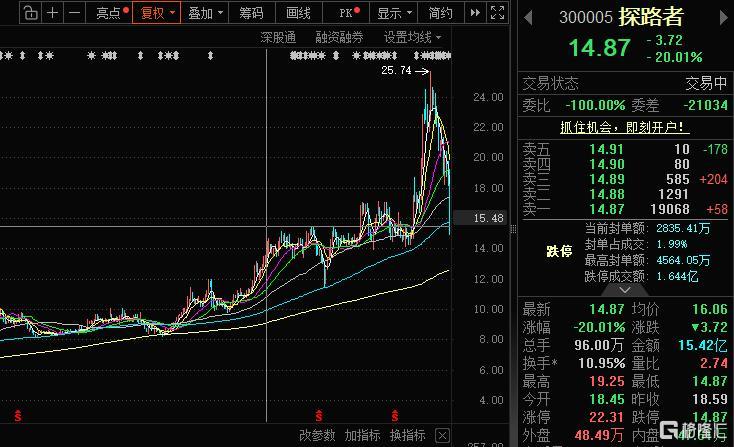The image size is (734, 447).
Task: Click 加指标 to add indicator
Action: [x=362, y=435]
